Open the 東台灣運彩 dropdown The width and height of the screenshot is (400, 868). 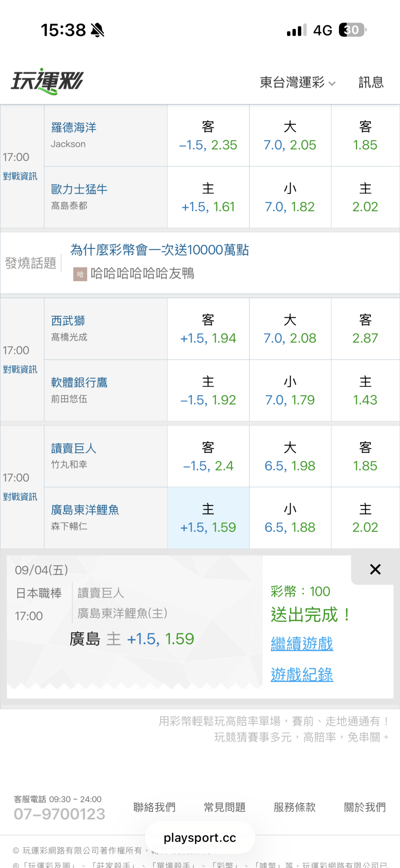pyautogui.click(x=297, y=82)
